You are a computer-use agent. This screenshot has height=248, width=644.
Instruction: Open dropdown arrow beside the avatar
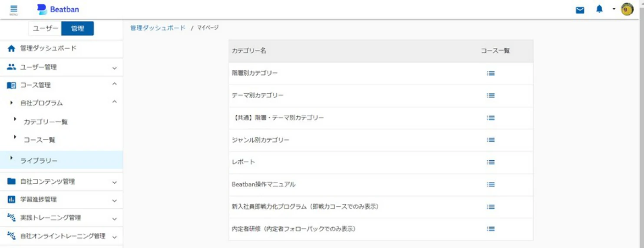pyautogui.click(x=614, y=9)
